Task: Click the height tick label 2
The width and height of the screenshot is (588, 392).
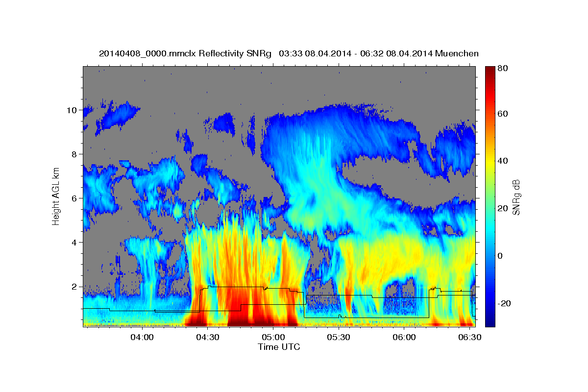Action: [x=74, y=287]
